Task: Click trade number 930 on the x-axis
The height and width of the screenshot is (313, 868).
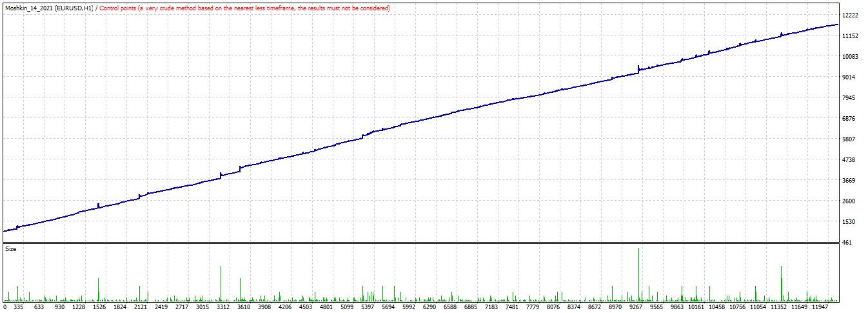Action: (59, 308)
